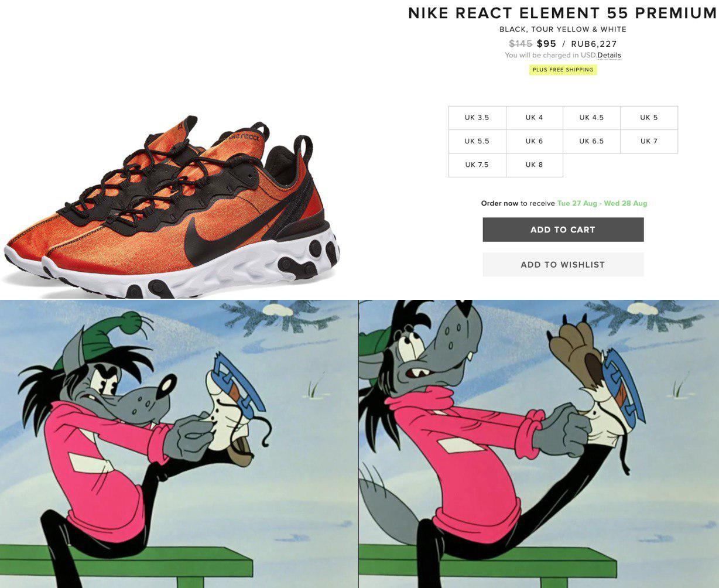The height and width of the screenshot is (588, 719).
Task: Click the PLUS FREE SHIPPING yellow badge
Action: [563, 70]
